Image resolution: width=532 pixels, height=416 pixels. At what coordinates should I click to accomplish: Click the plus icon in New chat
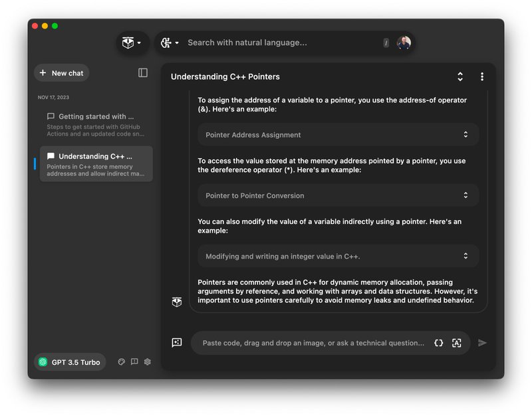[43, 72]
